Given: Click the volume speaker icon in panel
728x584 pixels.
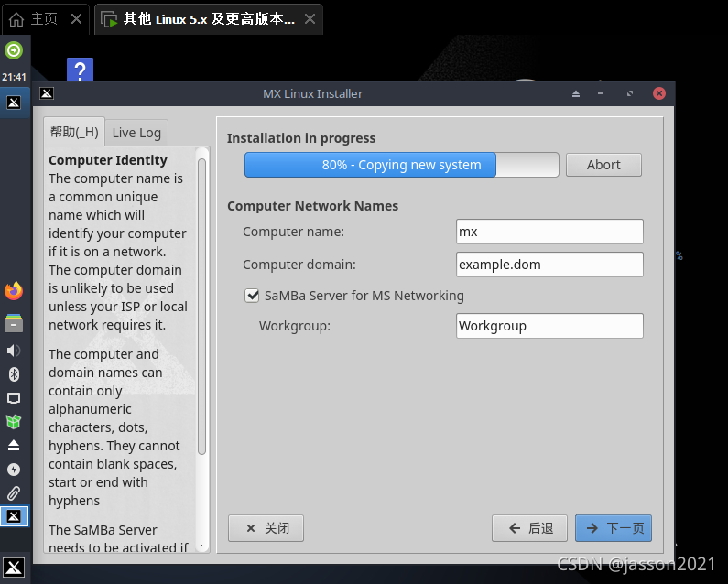Looking at the screenshot, I should (x=14, y=351).
